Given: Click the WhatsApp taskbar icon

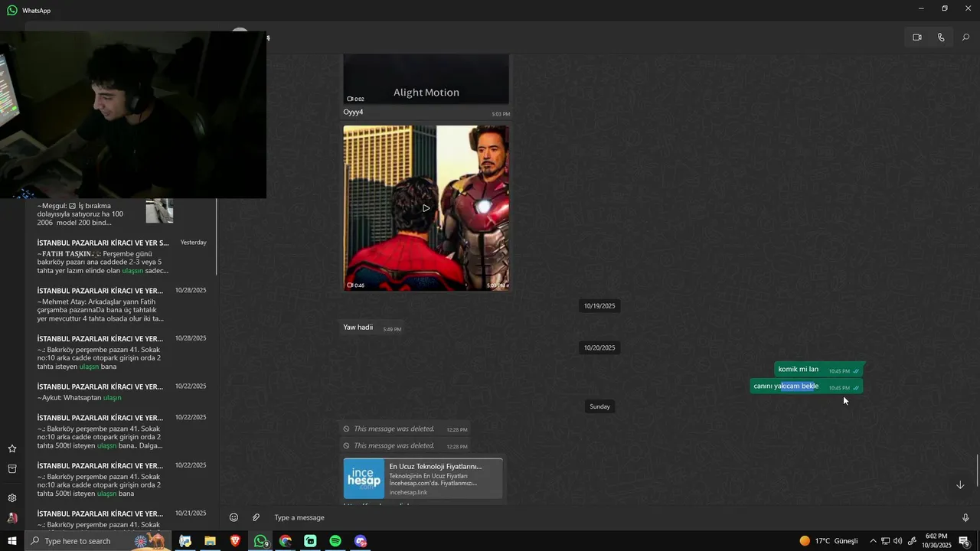Looking at the screenshot, I should click(260, 541).
